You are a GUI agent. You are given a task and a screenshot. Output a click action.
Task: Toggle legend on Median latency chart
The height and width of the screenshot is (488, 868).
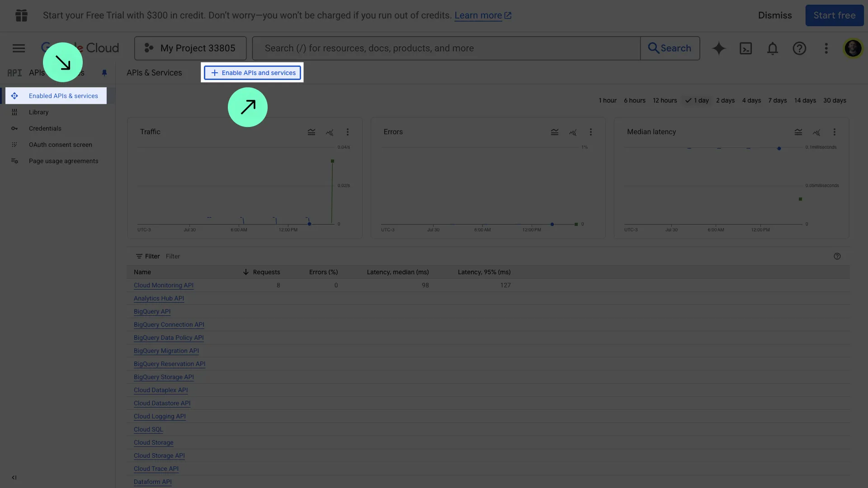click(798, 132)
